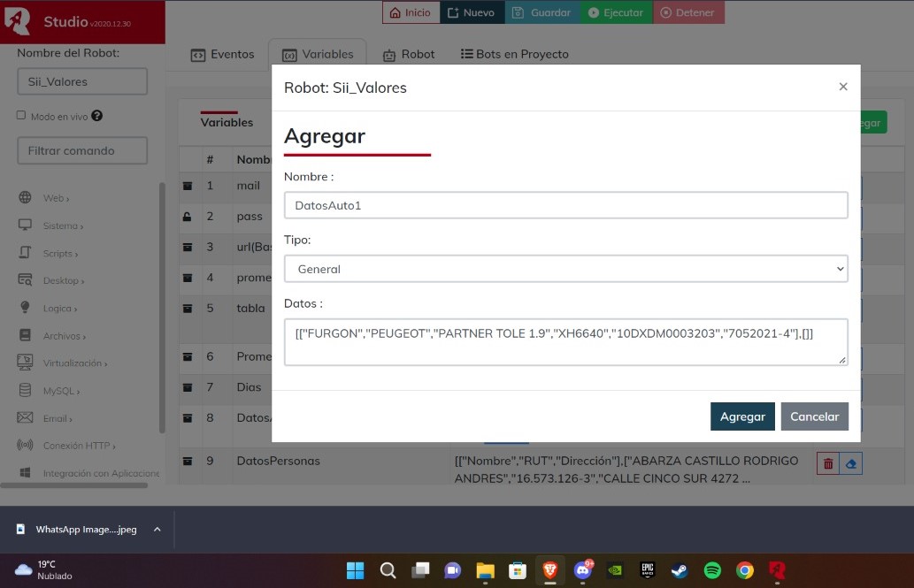Show options for the WhatsApp Image download

coord(157,530)
